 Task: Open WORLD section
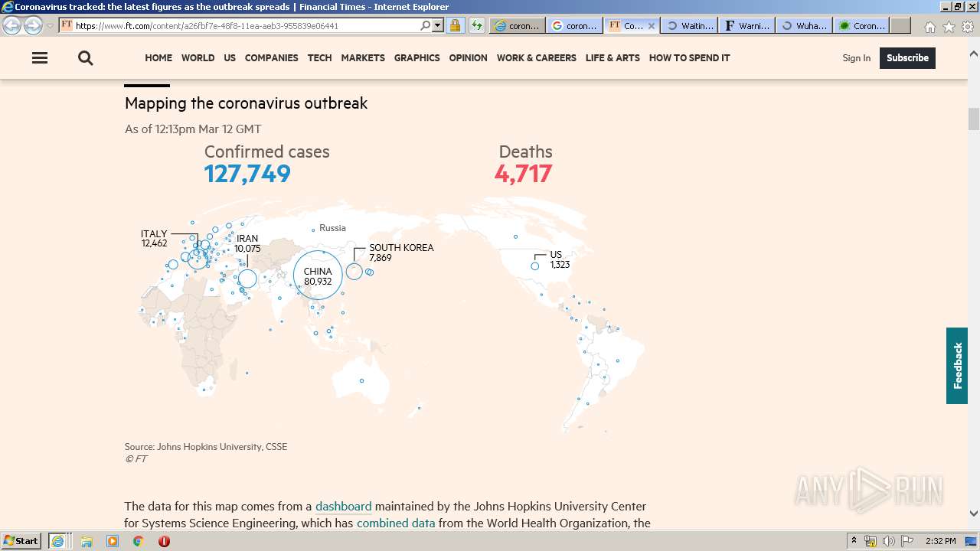(198, 58)
